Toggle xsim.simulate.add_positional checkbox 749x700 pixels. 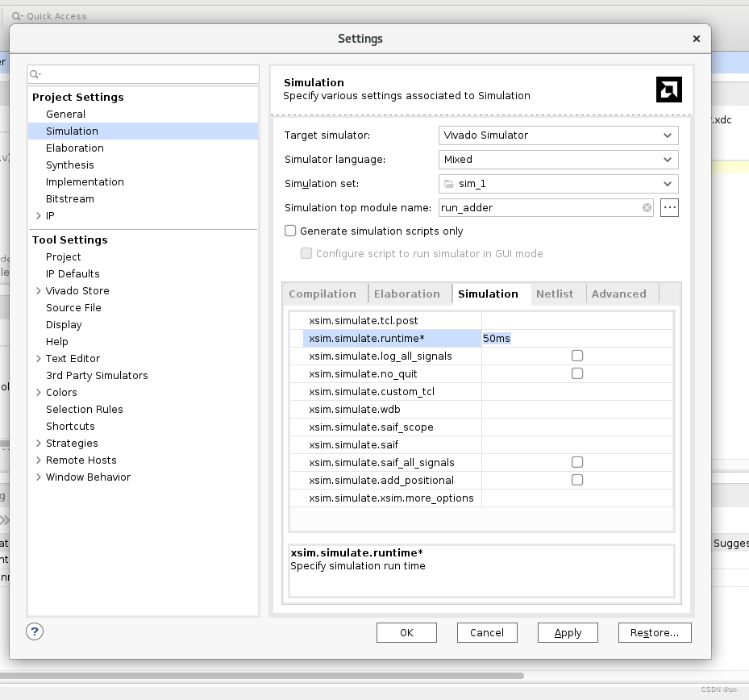(x=577, y=480)
